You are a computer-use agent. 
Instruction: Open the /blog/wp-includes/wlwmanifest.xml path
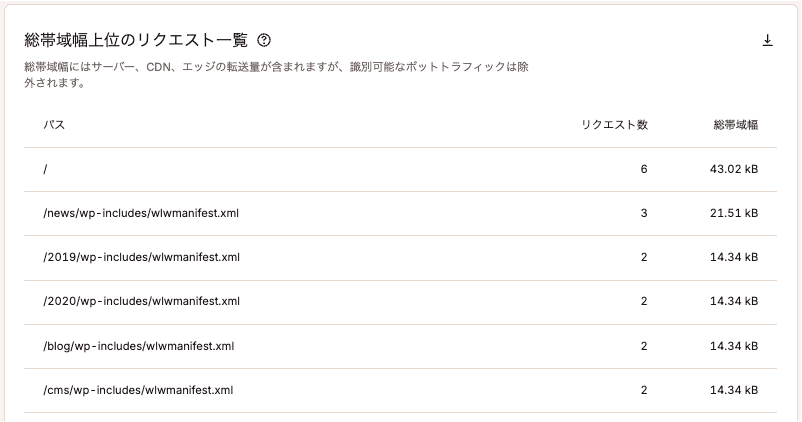point(139,346)
